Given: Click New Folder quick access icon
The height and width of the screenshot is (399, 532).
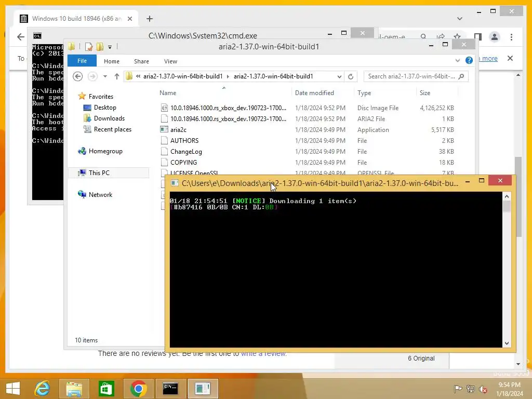Looking at the screenshot, I should [100, 46].
